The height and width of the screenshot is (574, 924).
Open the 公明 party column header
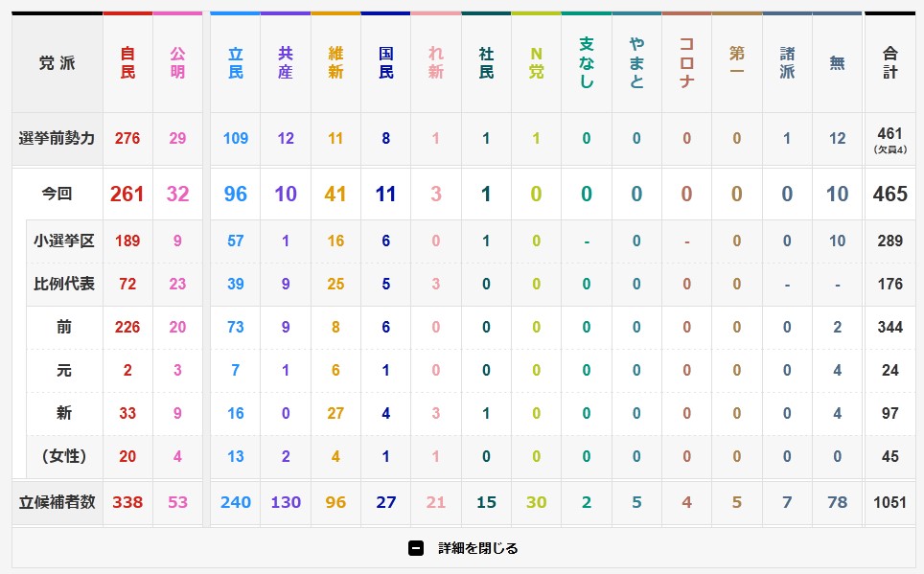(x=177, y=63)
